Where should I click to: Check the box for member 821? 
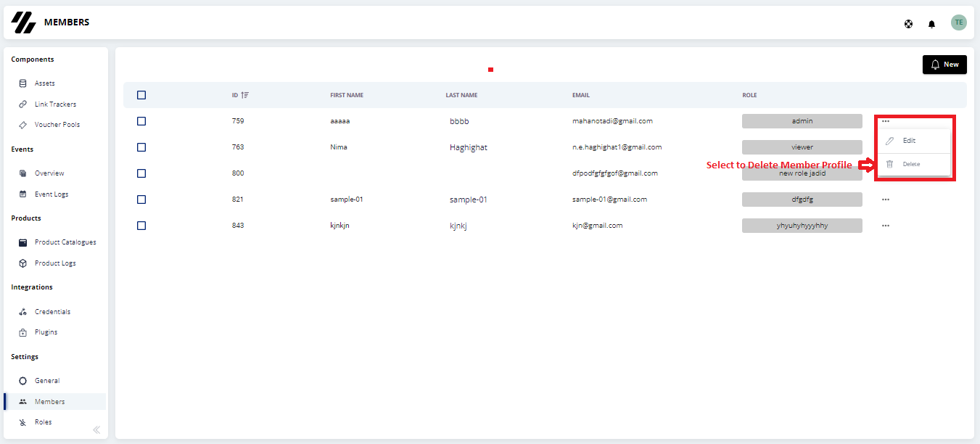click(x=141, y=200)
